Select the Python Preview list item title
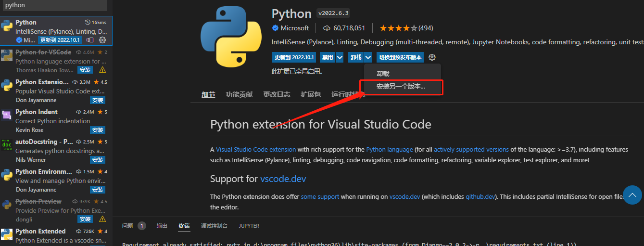Image resolution: width=644 pixels, height=246 pixels. [x=38, y=201]
